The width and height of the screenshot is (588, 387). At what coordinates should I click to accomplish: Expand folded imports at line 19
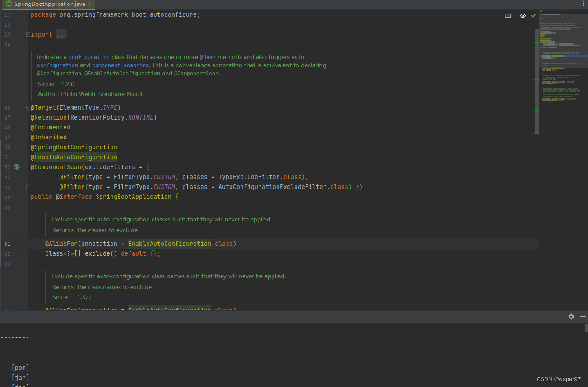click(x=28, y=34)
